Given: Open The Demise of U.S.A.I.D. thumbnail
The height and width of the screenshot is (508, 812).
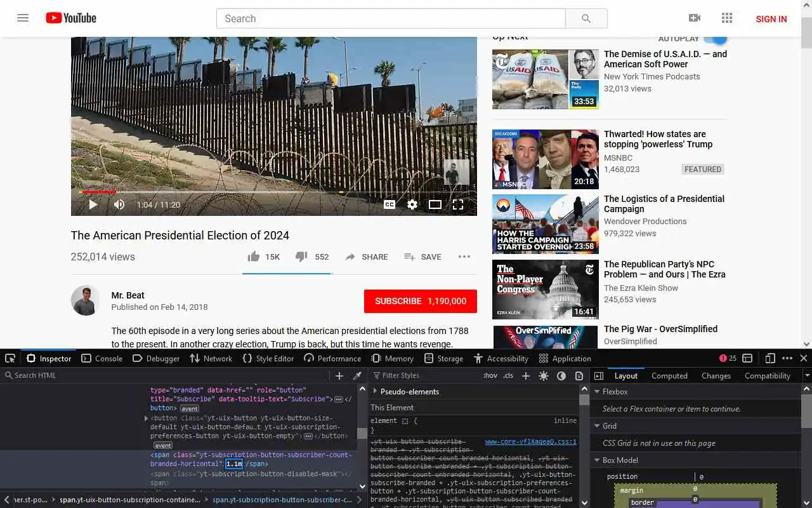Looking at the screenshot, I should (546, 79).
